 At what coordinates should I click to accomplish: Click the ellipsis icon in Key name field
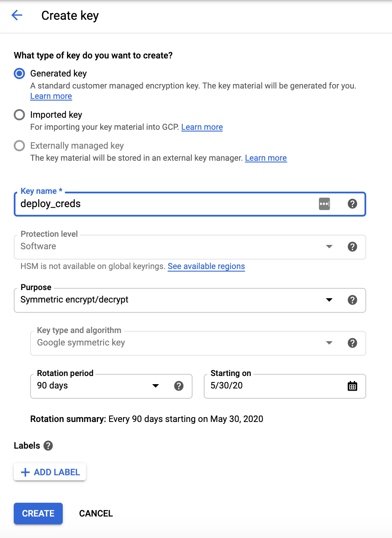click(x=325, y=204)
